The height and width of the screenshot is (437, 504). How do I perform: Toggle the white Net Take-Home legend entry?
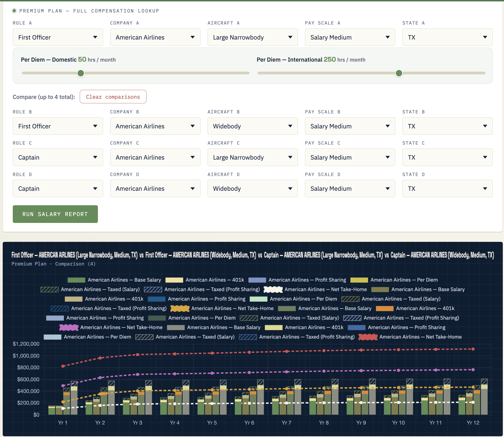[315, 289]
